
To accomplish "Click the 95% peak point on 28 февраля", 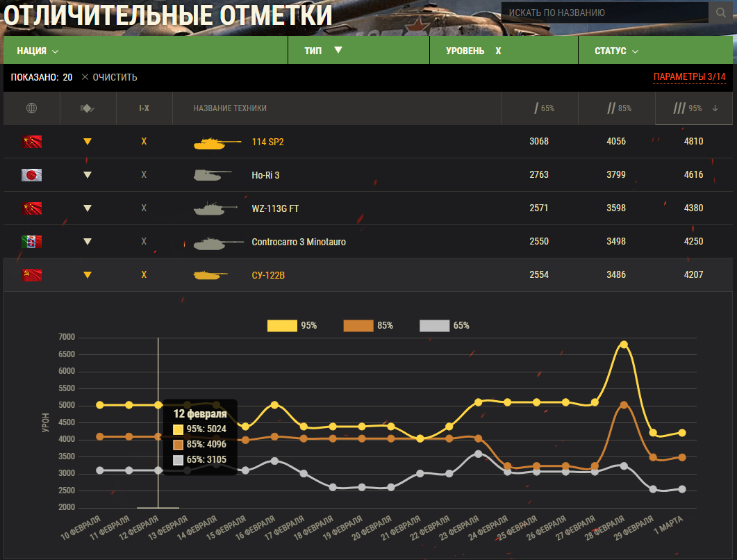I will coord(624,344).
